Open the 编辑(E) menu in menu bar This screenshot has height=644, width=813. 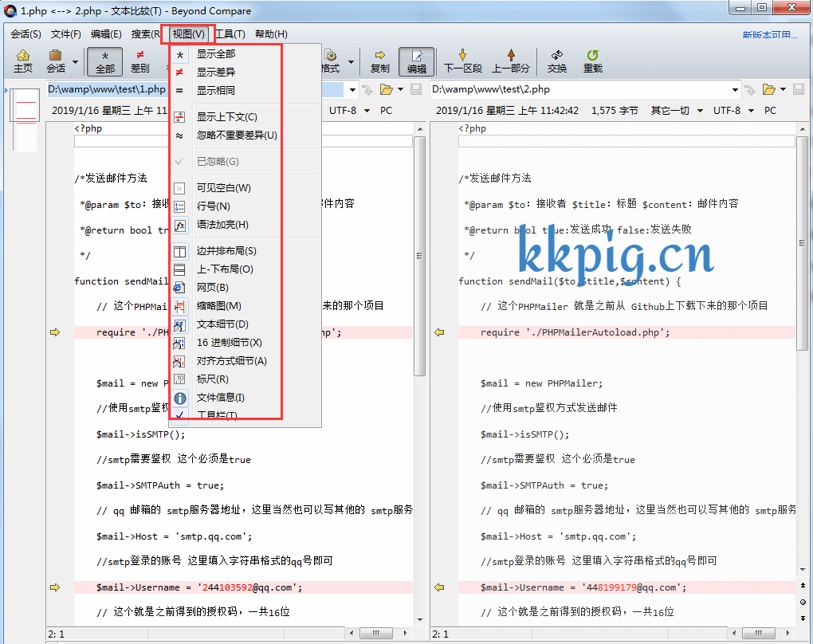pos(106,34)
